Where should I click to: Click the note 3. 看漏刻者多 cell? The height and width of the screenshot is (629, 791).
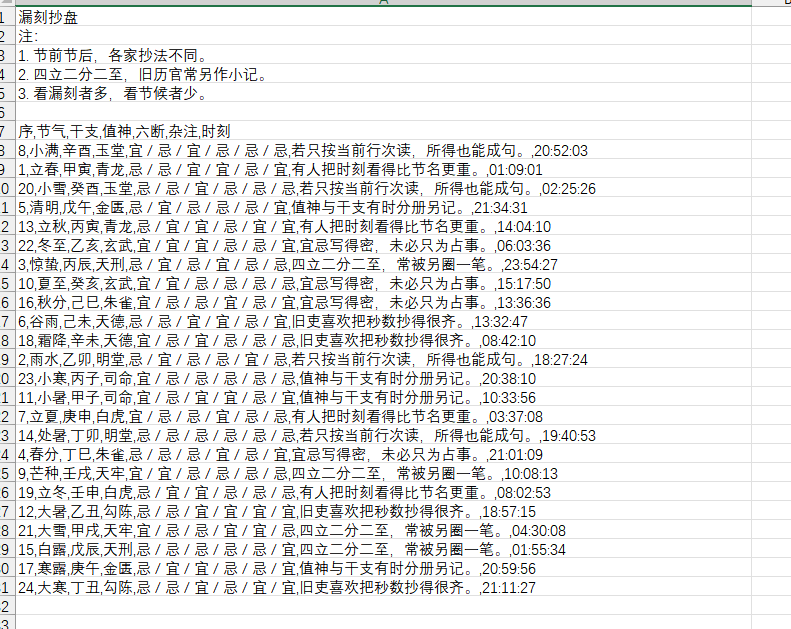pyautogui.click(x=383, y=93)
